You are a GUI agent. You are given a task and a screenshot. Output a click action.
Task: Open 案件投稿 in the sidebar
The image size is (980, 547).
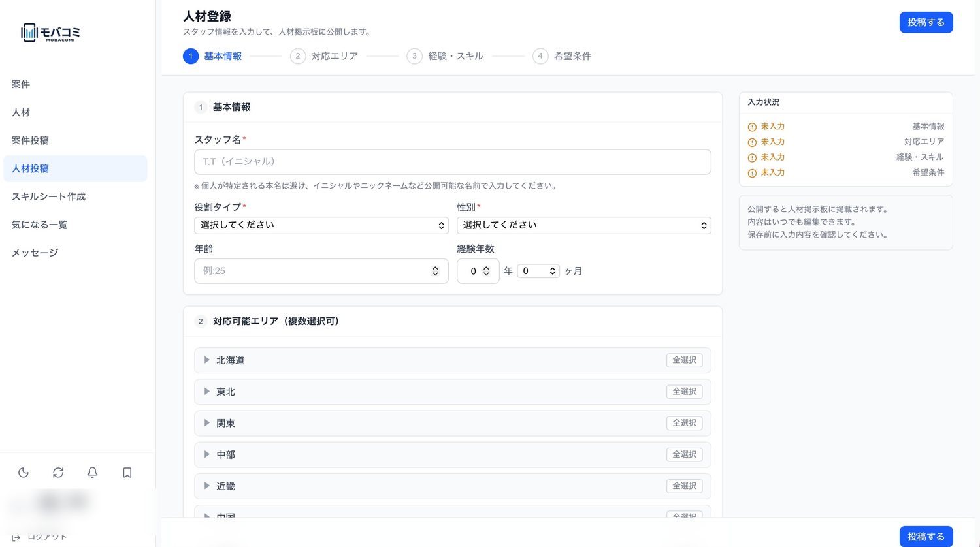click(75, 140)
